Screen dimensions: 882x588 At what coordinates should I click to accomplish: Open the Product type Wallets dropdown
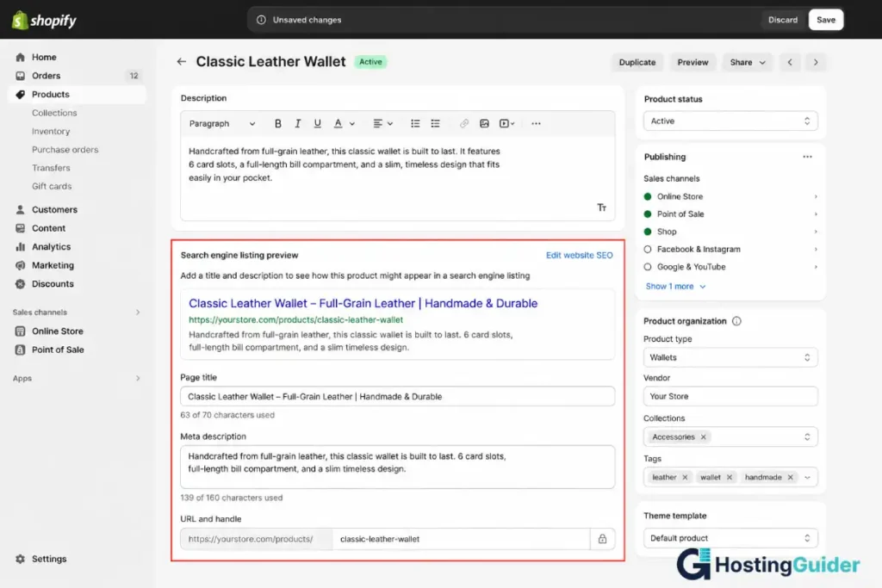point(730,357)
